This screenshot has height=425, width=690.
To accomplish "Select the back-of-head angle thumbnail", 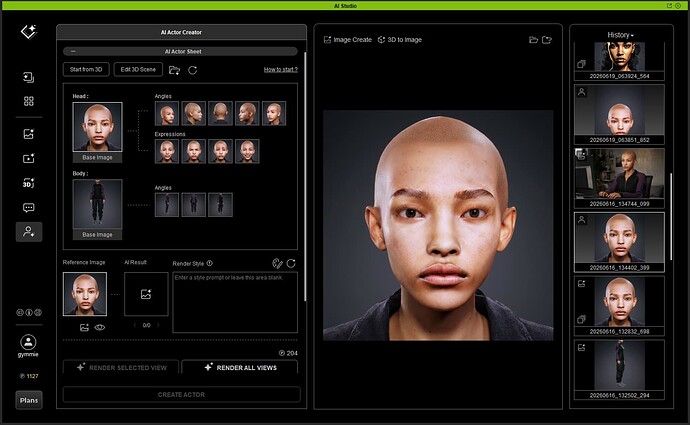I will 220,113.
